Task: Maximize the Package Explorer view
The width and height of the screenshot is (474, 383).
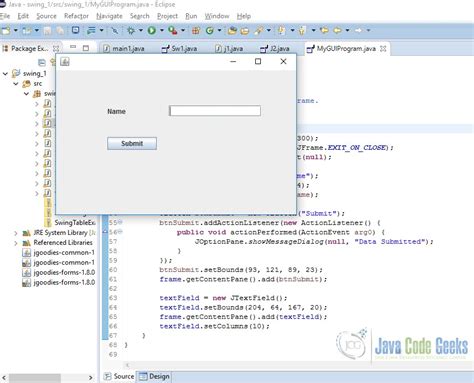Action: coord(86,48)
